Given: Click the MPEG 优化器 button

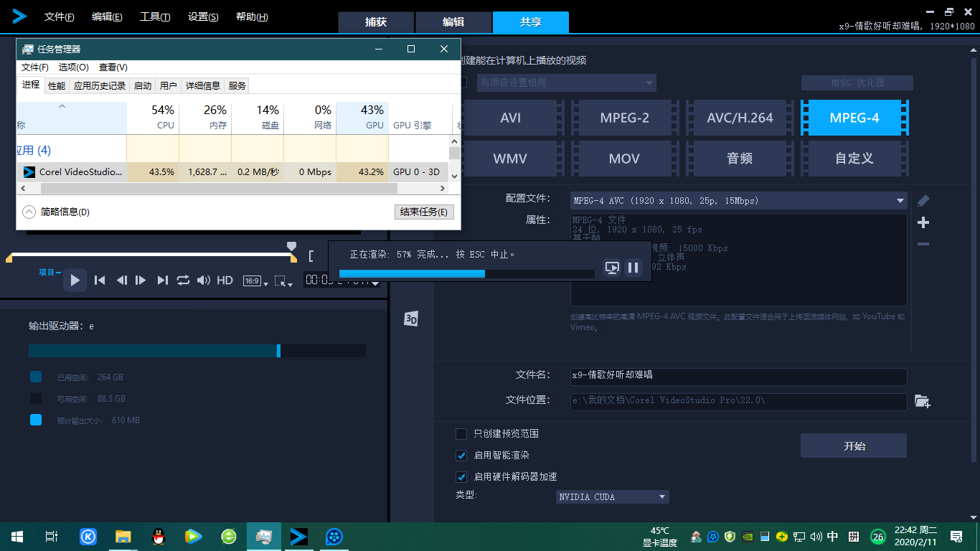Looking at the screenshot, I should [857, 83].
